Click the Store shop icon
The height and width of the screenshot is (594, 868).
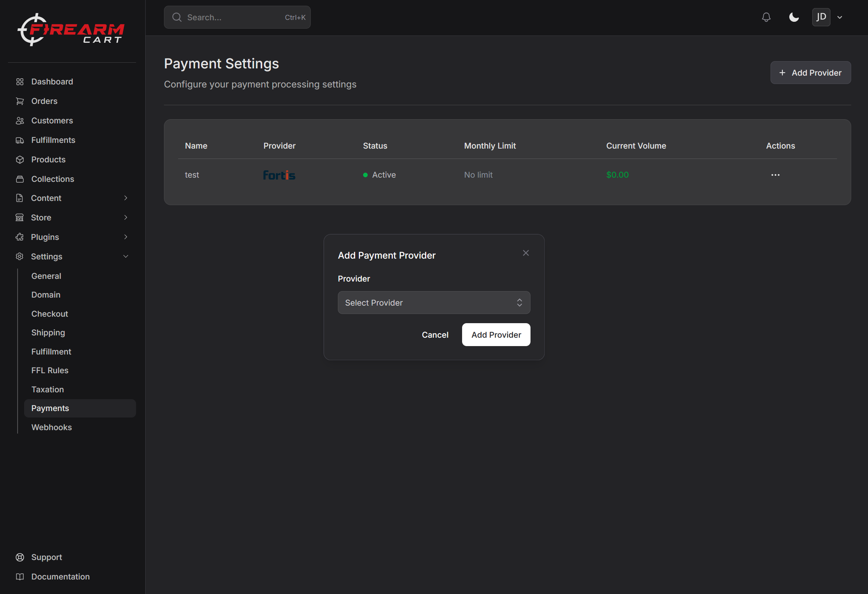pos(20,217)
